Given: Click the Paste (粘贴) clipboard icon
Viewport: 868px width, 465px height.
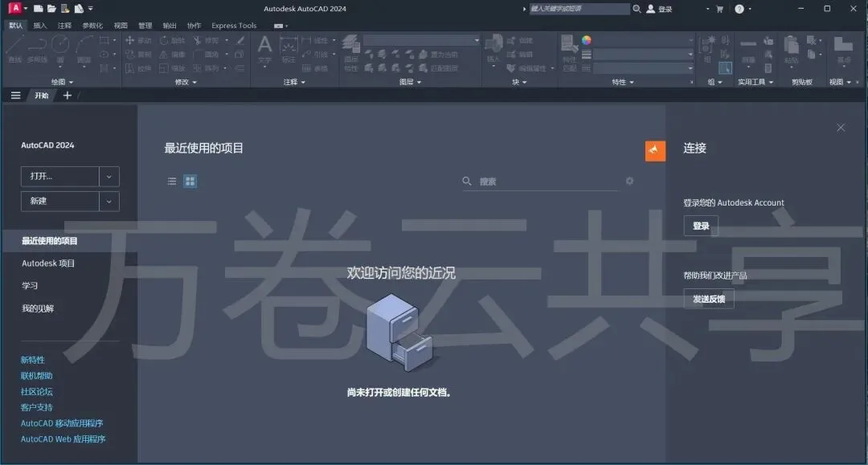Looking at the screenshot, I should click(792, 50).
